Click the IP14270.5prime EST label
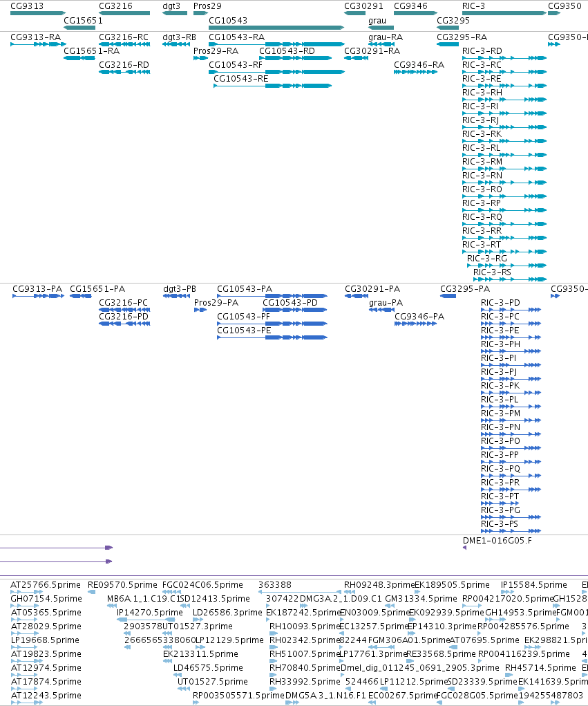The width and height of the screenshot is (588, 706). coord(150,613)
